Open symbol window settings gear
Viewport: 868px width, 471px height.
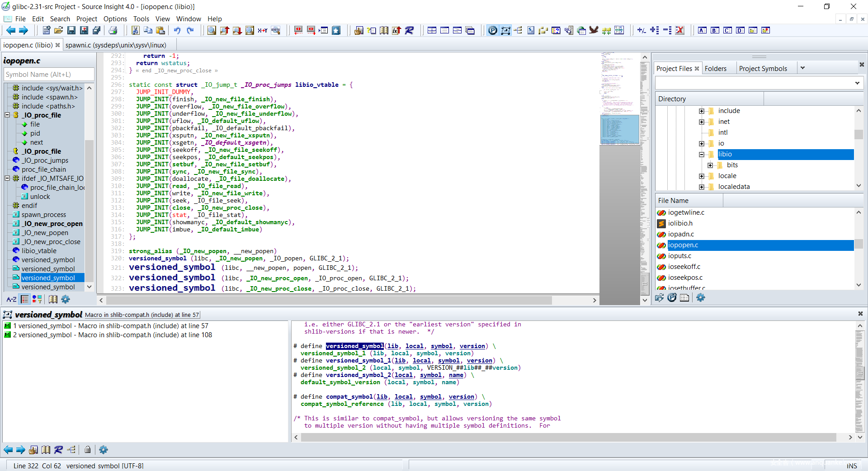(66, 299)
